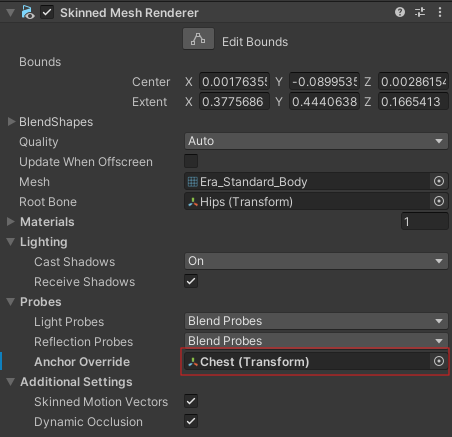Viewport: 452px width, 437px height.
Task: Open component help reference icon
Action: pos(400,13)
